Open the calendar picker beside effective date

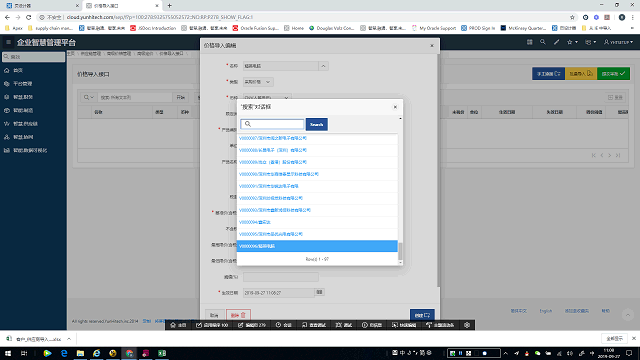(320, 292)
